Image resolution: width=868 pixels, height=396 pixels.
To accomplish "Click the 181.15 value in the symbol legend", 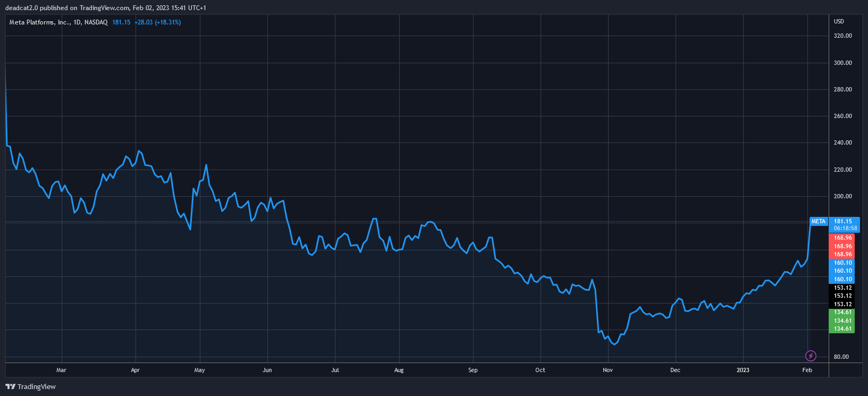I will pos(121,22).
